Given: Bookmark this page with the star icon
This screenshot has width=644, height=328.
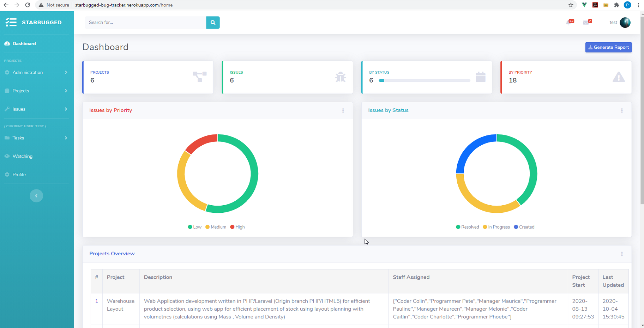Looking at the screenshot, I should tap(571, 5).
